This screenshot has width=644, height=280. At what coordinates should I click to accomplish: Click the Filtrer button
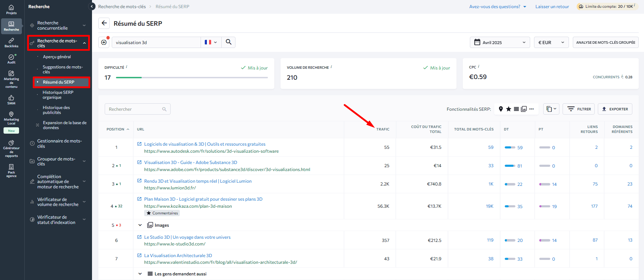point(578,109)
